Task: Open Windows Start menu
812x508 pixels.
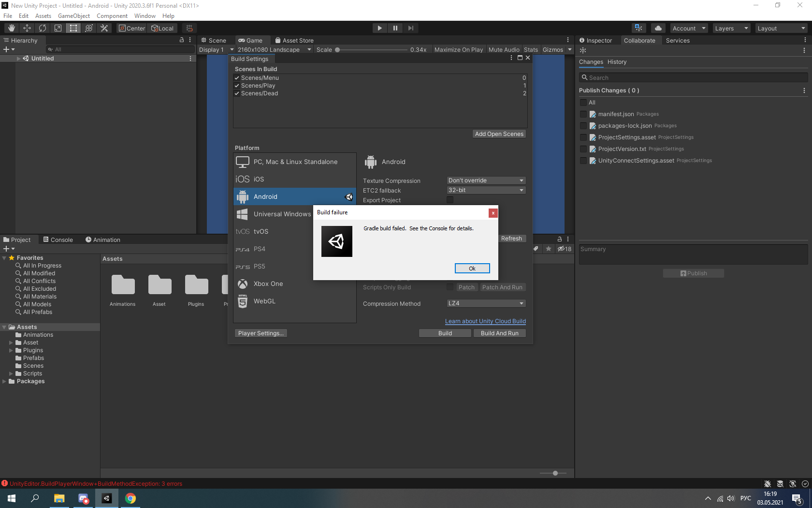Action: (12, 498)
